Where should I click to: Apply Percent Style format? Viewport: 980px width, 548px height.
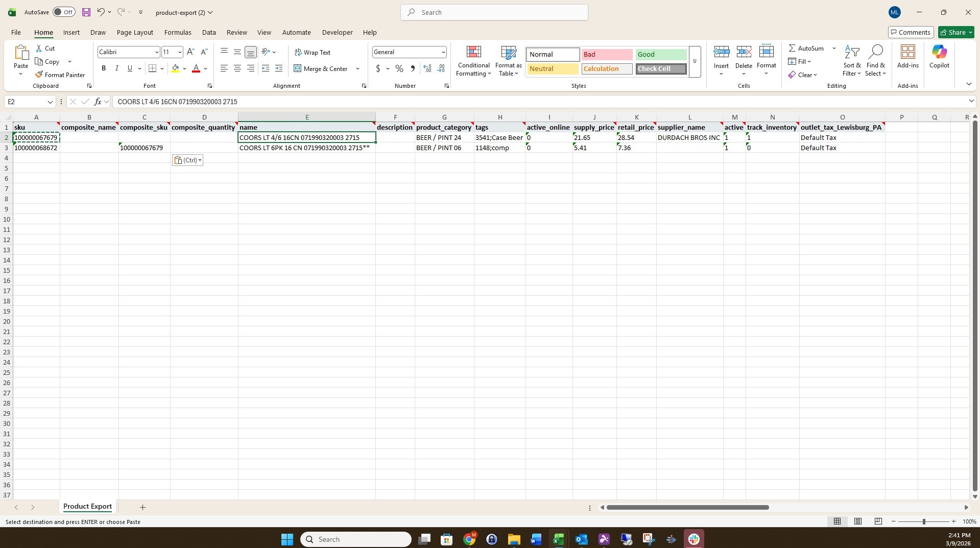[399, 68]
